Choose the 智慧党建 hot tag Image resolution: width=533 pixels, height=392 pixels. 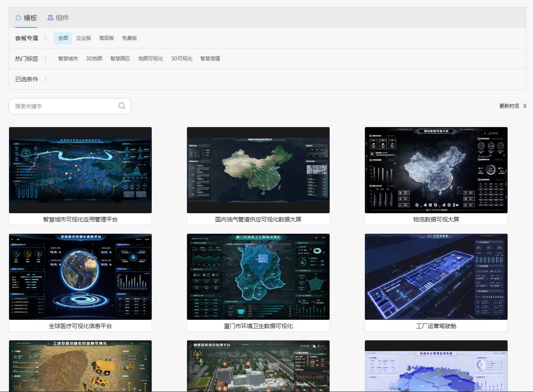pyautogui.click(x=210, y=59)
